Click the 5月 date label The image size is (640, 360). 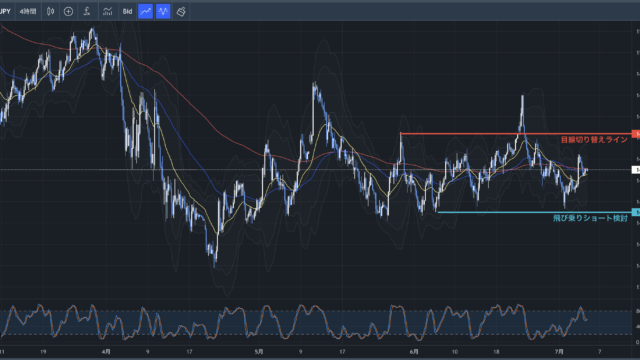coord(259,351)
